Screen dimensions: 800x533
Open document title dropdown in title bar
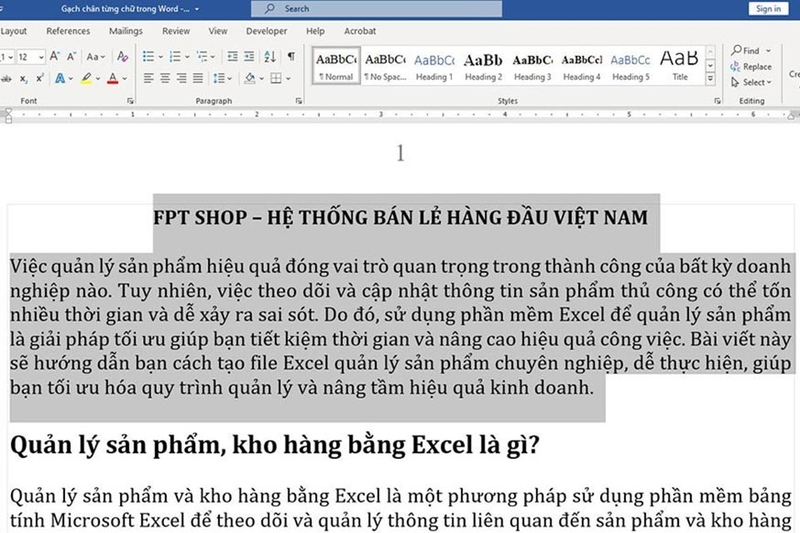point(197,9)
